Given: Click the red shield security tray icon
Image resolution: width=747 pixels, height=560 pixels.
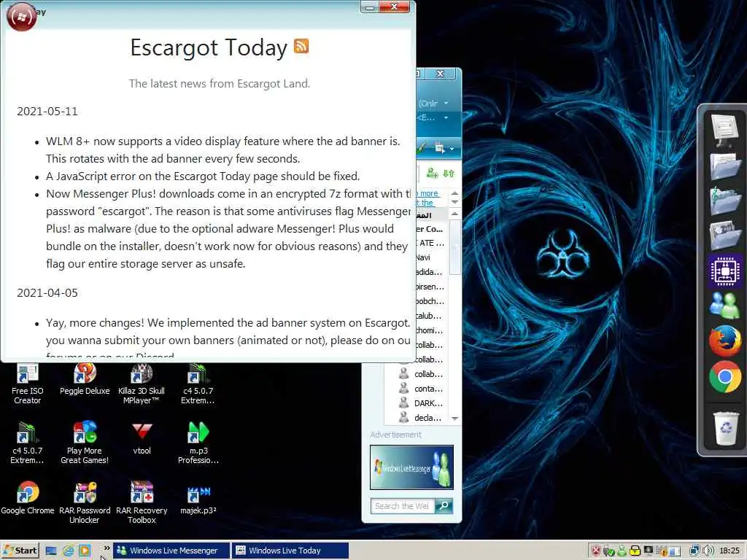Looking at the screenshot, I should click(596, 551).
